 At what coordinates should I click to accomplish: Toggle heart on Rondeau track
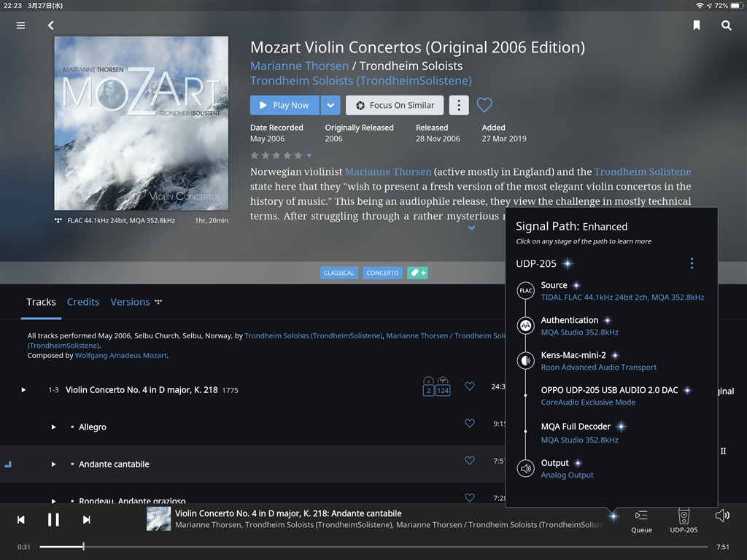point(469,497)
